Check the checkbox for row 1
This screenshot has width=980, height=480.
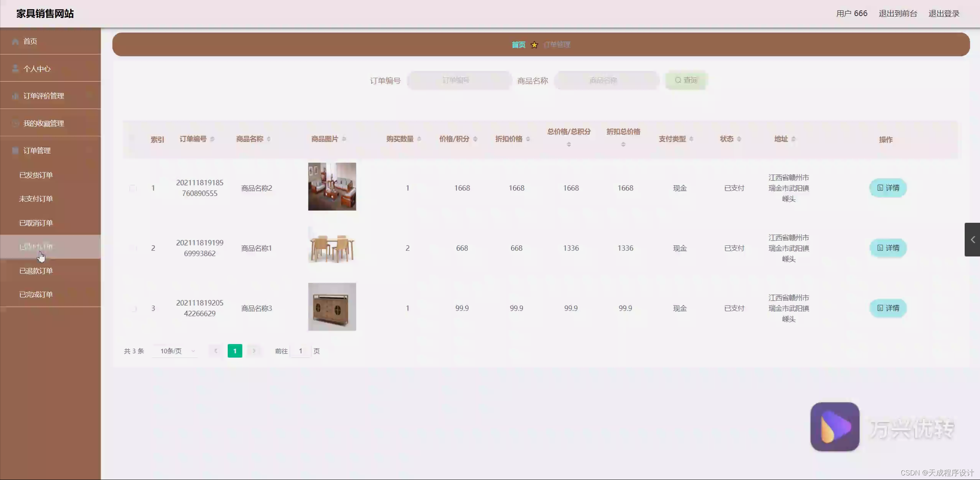tap(133, 188)
